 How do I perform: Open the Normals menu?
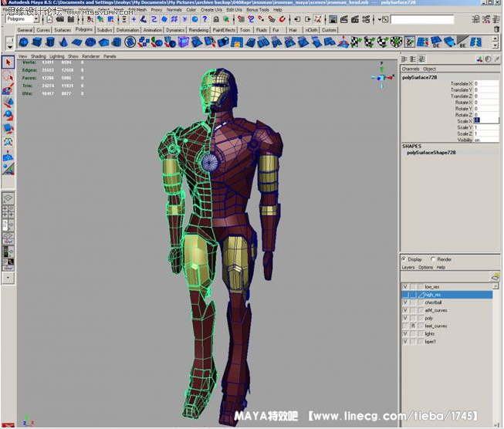click(x=174, y=10)
